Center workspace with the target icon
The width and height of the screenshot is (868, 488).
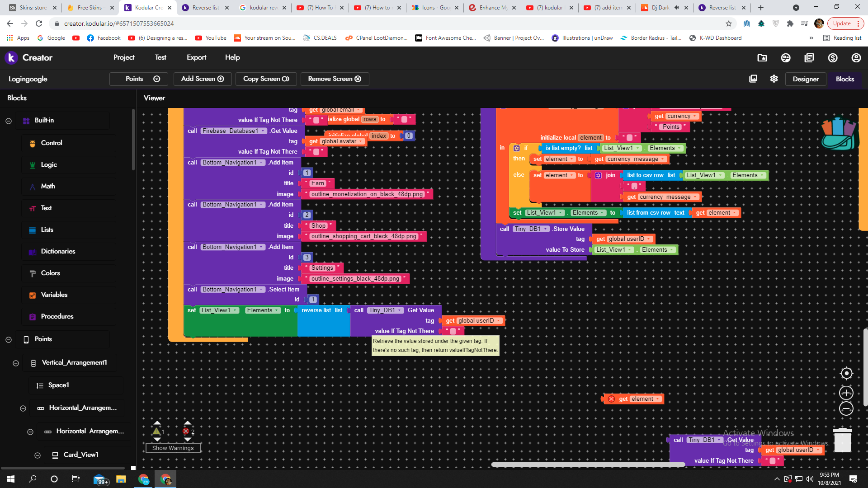846,373
